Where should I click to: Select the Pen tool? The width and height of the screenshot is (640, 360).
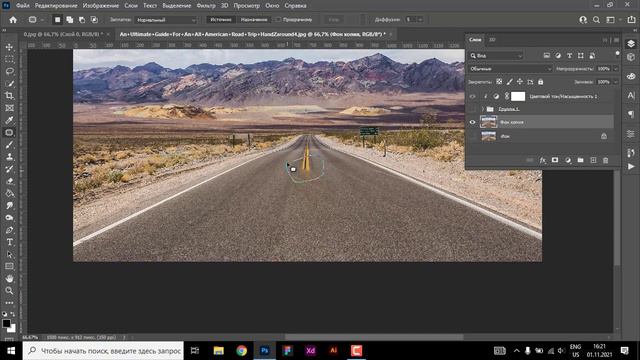pyautogui.click(x=9, y=230)
